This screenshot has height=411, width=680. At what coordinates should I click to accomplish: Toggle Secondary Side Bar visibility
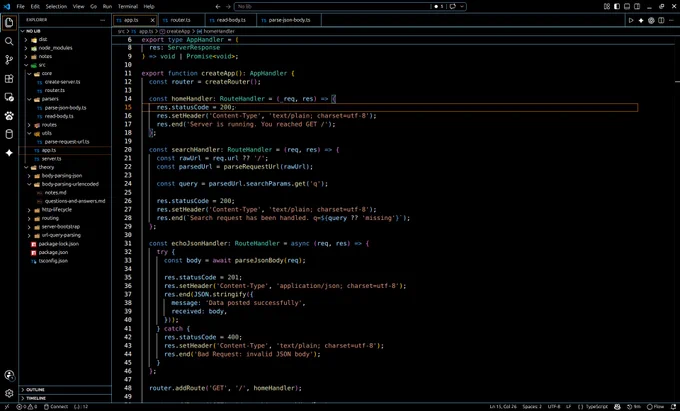[x=637, y=7]
